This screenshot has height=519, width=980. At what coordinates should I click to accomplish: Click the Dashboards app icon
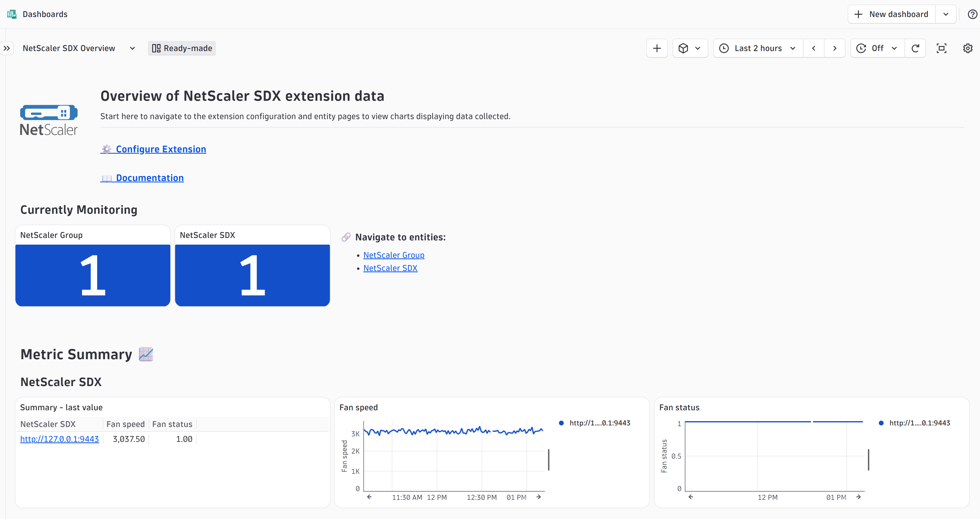(x=12, y=14)
